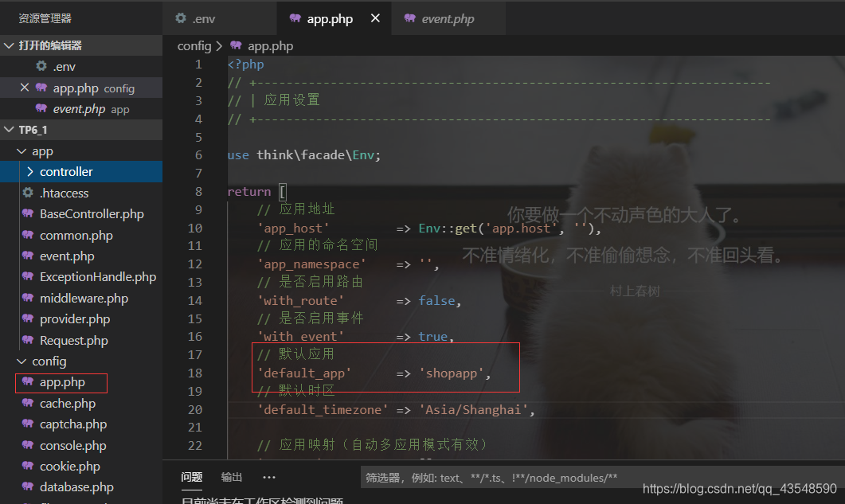
Task: Click the PHP icon beside ExceptionHandle.php
Action: [28, 276]
